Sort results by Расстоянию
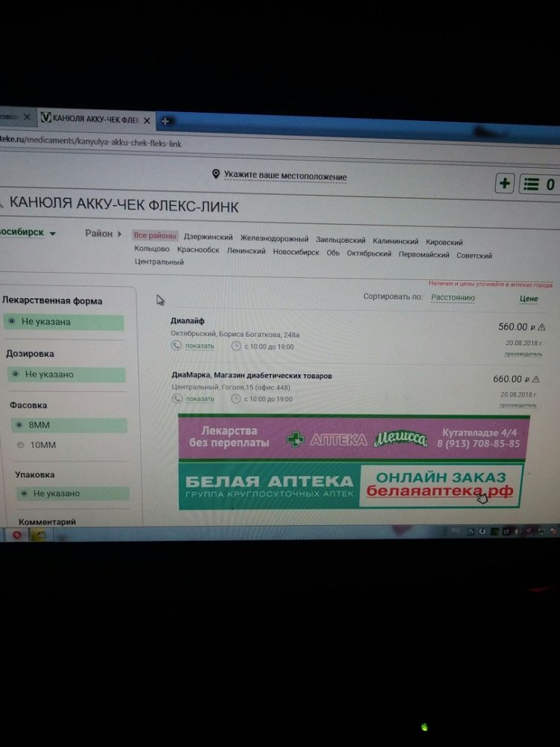Viewport: 560px width, 747px height. pos(452,297)
